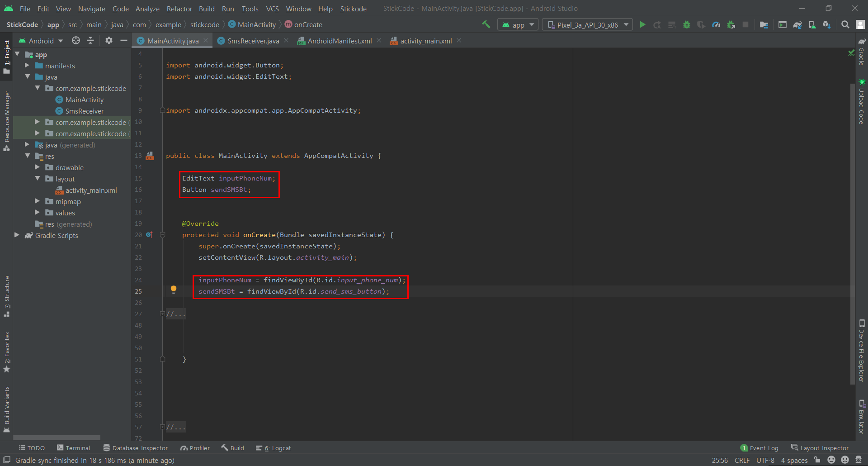Click Search Everywhere magnifier icon

845,24
